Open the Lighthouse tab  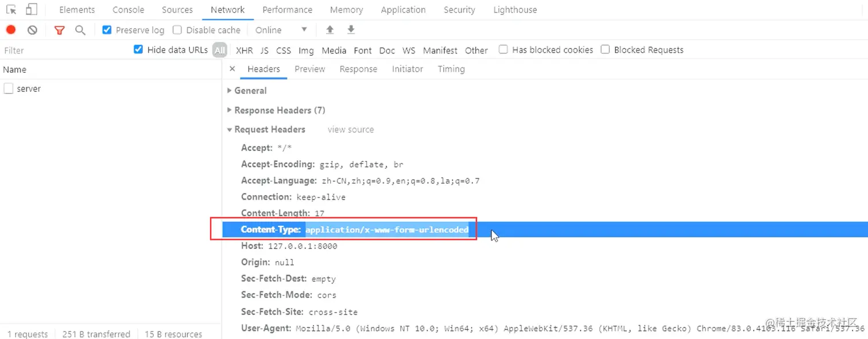516,10
